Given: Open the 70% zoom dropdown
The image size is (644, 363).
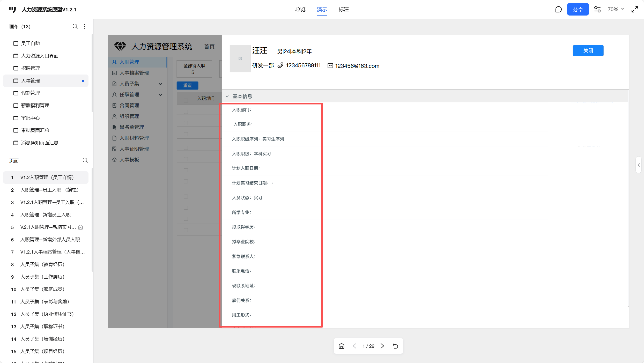Looking at the screenshot, I should (x=616, y=10).
